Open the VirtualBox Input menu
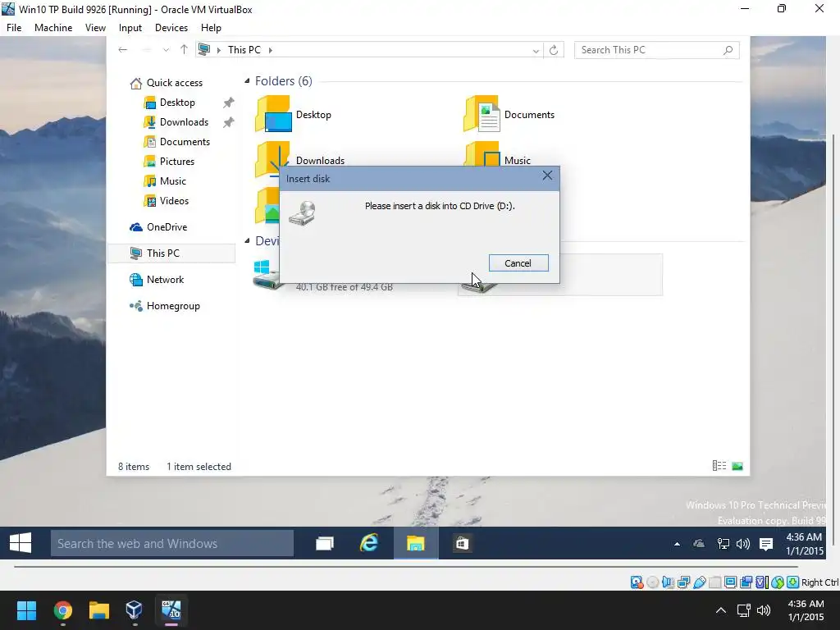The width and height of the screenshot is (840, 630). tap(130, 28)
